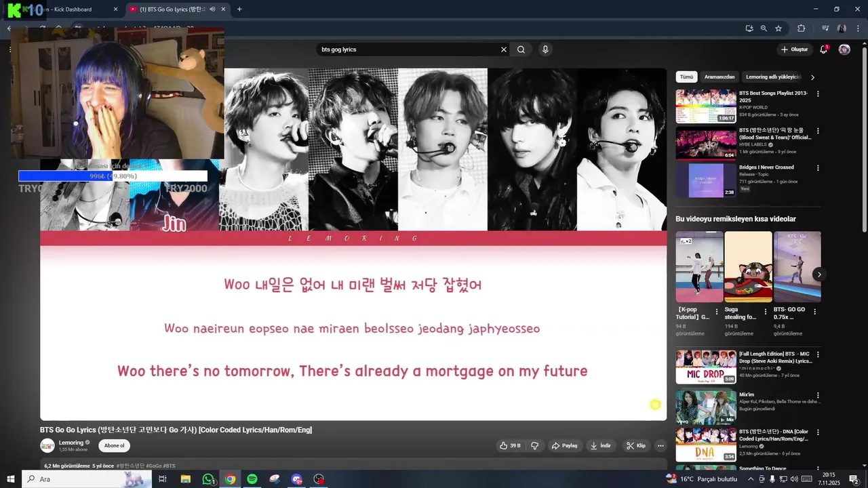Image resolution: width=868 pixels, height=488 pixels.
Task: Open options for Bridges I Never Crossed
Action: click(818, 167)
